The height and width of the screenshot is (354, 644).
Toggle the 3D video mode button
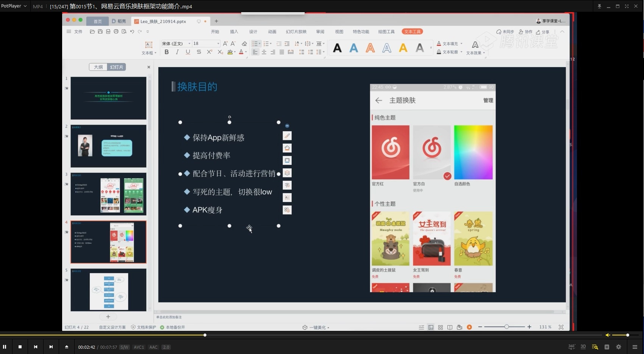tap(583, 347)
